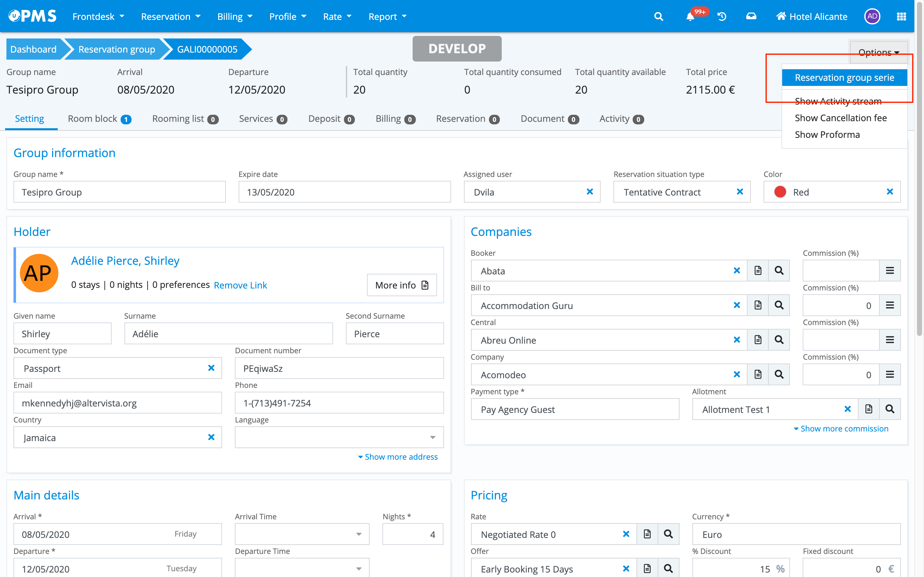
Task: Click the More info button
Action: [x=402, y=285]
